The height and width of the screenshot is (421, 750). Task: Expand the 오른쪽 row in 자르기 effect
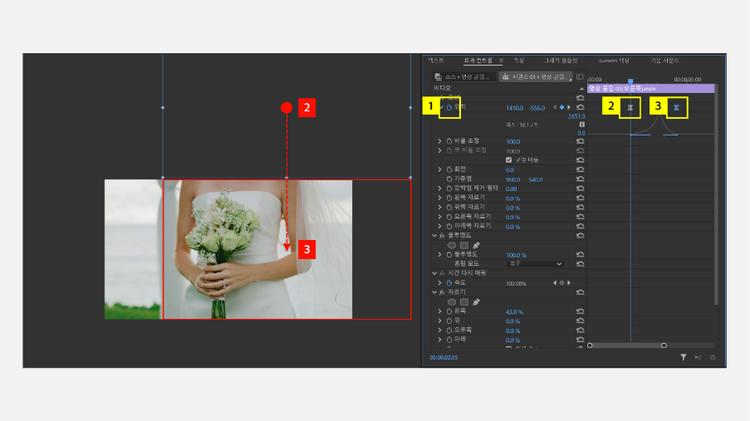click(x=440, y=330)
